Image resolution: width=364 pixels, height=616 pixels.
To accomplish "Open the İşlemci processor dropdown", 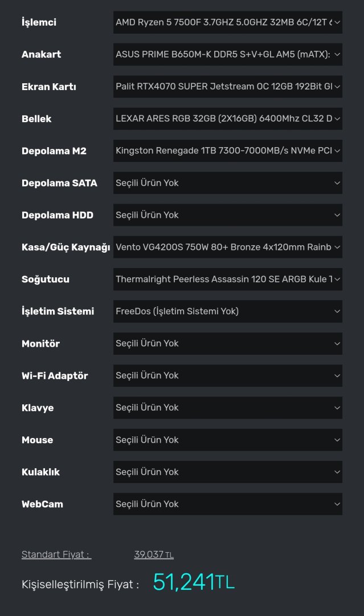I will pyautogui.click(x=228, y=23).
